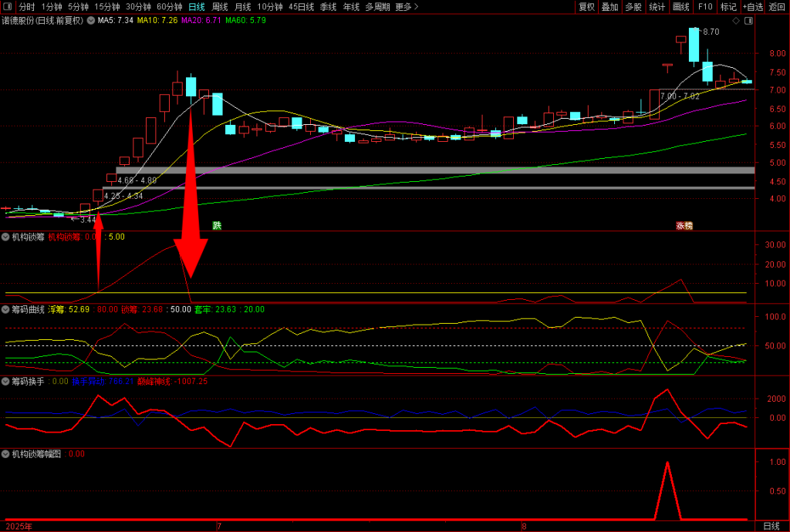This screenshot has height=532, width=790.
Task: Click the 涨停 marker on the chart
Action: [684, 226]
